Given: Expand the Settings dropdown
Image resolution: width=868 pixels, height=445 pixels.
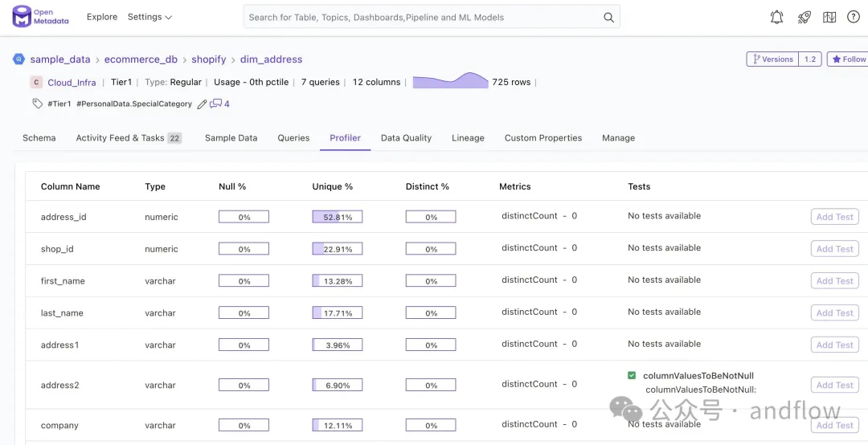Looking at the screenshot, I should pos(149,17).
